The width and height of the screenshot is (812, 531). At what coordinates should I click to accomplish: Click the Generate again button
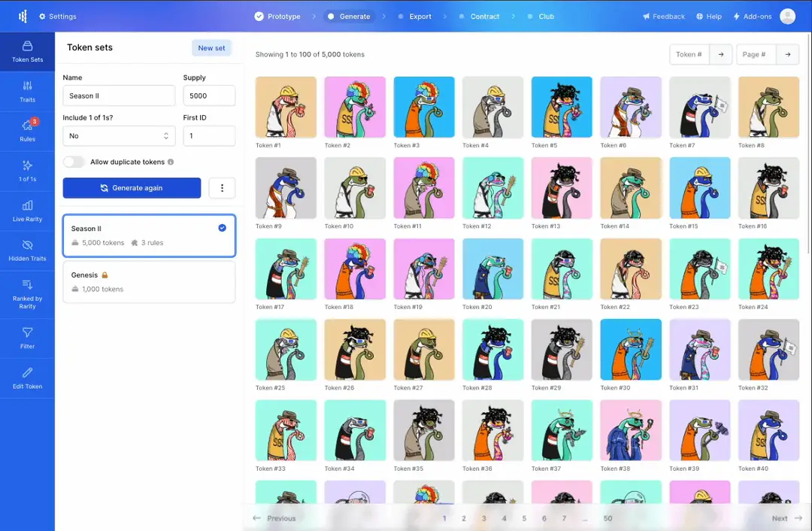click(132, 187)
